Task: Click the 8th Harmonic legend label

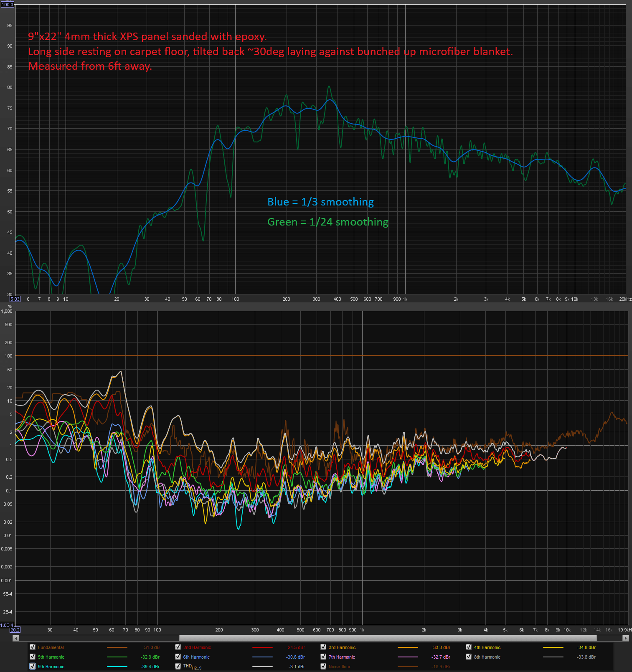Action: pyautogui.click(x=487, y=657)
